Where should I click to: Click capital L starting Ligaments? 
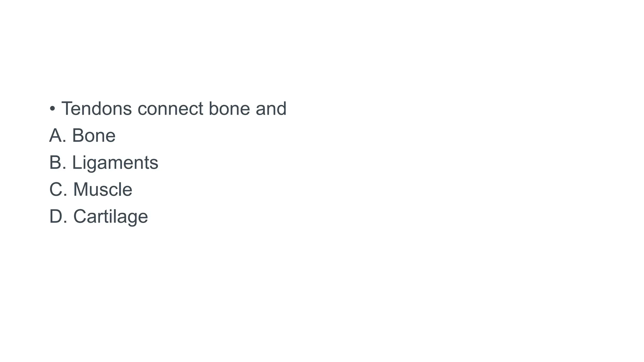click(x=77, y=162)
